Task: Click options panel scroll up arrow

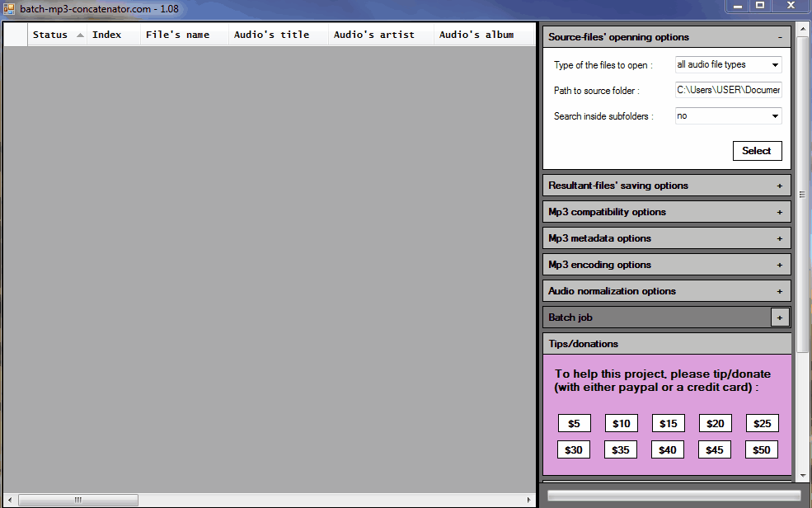Action: 802,28
